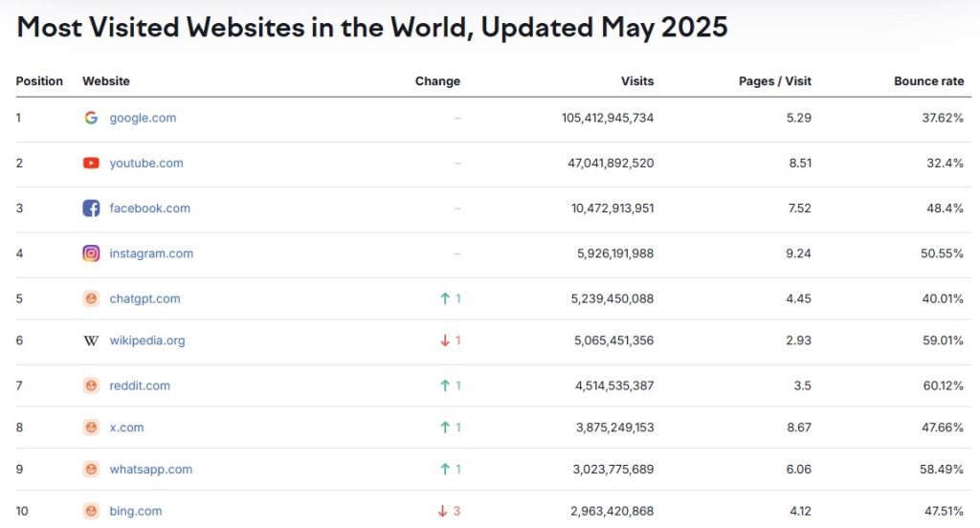980x528 pixels.
Task: Click the YouTube favicon icon
Action: click(x=91, y=163)
